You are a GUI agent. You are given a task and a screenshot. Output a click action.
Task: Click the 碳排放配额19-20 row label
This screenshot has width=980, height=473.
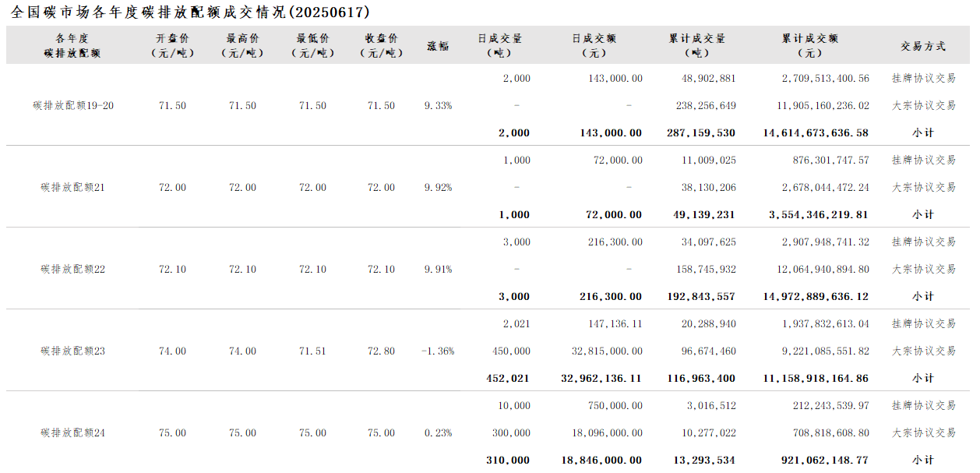coord(73,105)
